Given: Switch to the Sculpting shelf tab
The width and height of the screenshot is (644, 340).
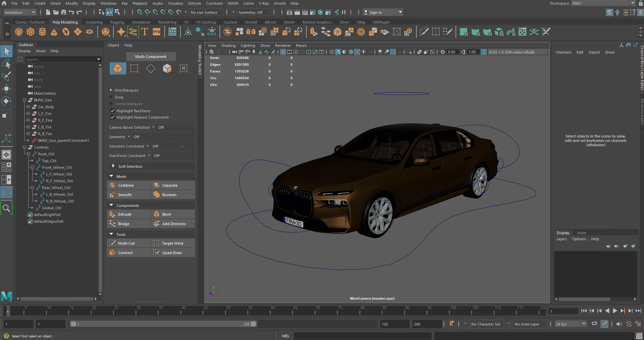Looking at the screenshot, I should pos(94,22).
